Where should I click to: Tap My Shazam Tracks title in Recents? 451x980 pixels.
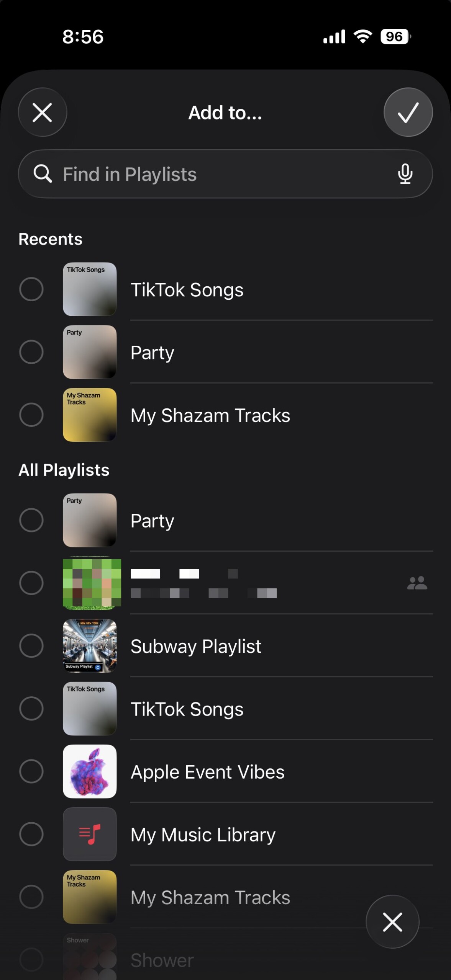pyautogui.click(x=210, y=415)
